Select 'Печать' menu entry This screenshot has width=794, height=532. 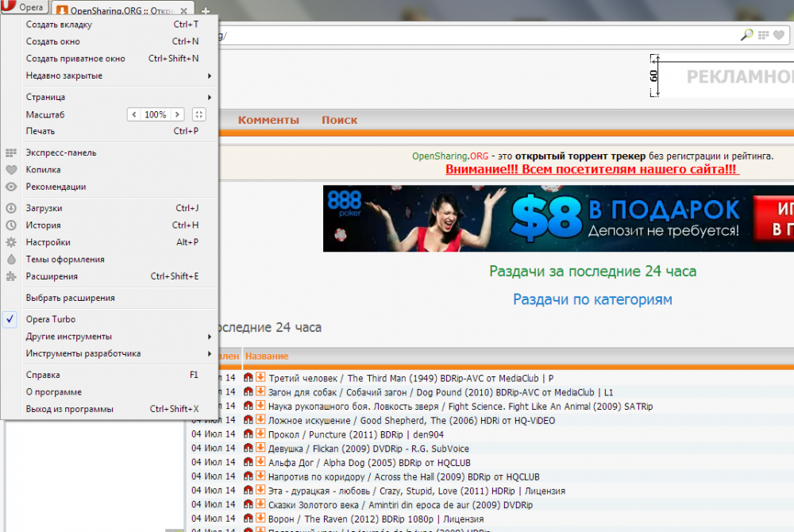coord(110,131)
